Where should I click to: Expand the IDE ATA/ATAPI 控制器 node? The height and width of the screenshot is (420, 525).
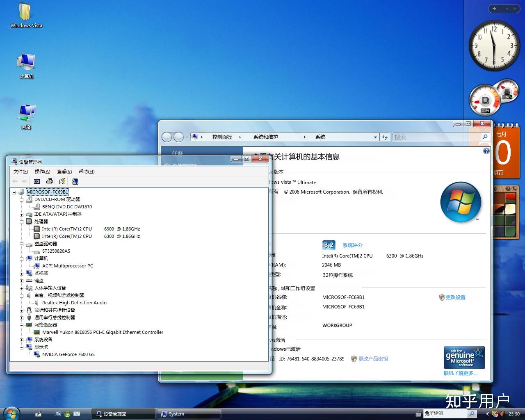(x=22, y=214)
